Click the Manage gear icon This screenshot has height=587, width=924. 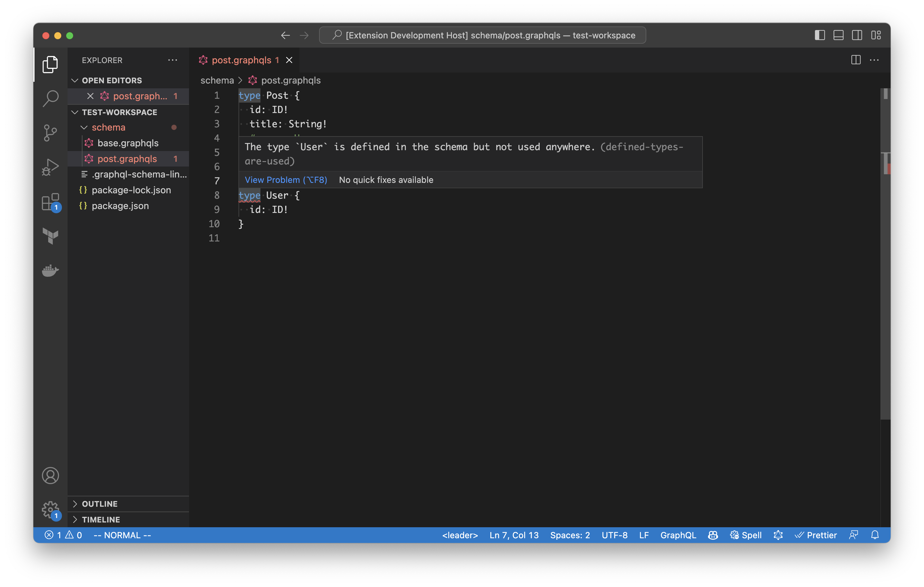pyautogui.click(x=50, y=509)
